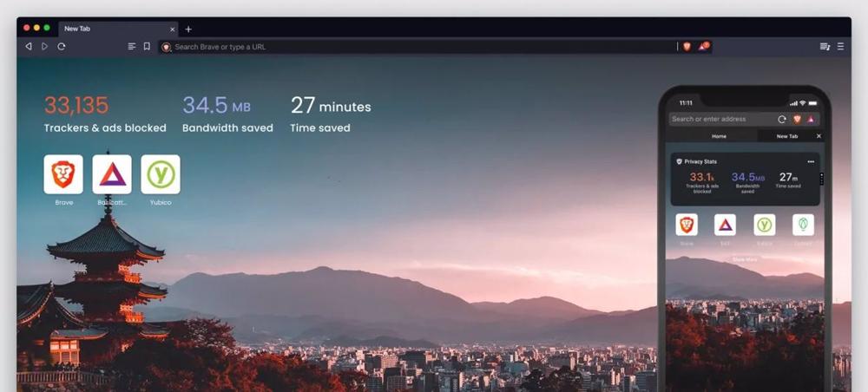Open the Brave top site tile
The height and width of the screenshot is (392, 868).
pyautogui.click(x=63, y=174)
